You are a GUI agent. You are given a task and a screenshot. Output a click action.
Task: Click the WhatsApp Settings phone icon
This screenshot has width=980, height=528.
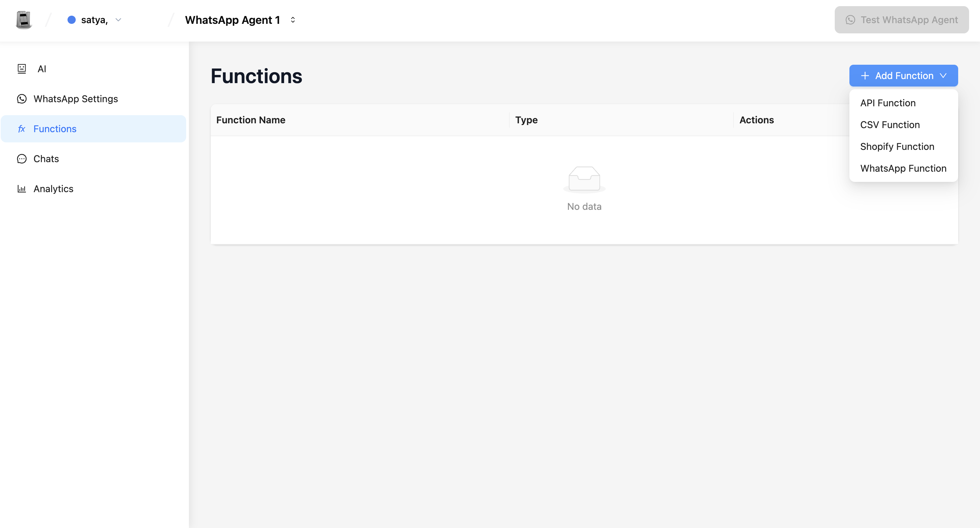[x=22, y=99]
